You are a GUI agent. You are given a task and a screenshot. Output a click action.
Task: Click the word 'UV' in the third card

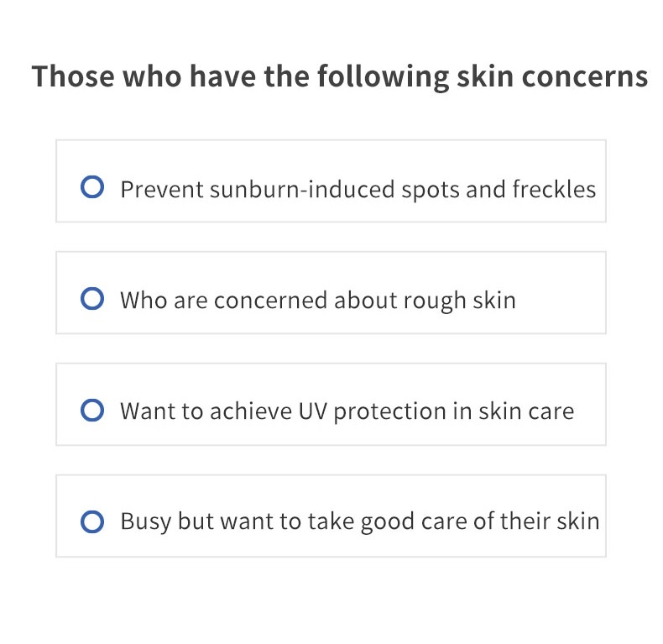[312, 411]
